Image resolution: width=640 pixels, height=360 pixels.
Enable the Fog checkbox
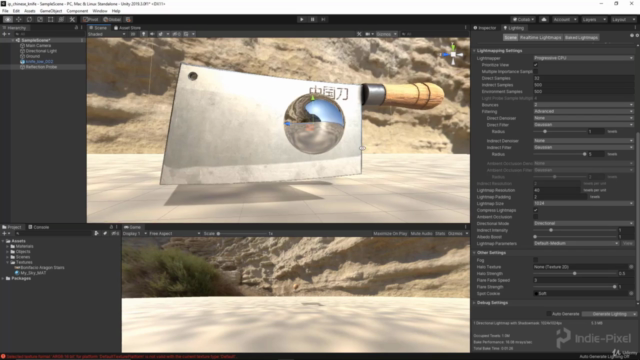536,260
